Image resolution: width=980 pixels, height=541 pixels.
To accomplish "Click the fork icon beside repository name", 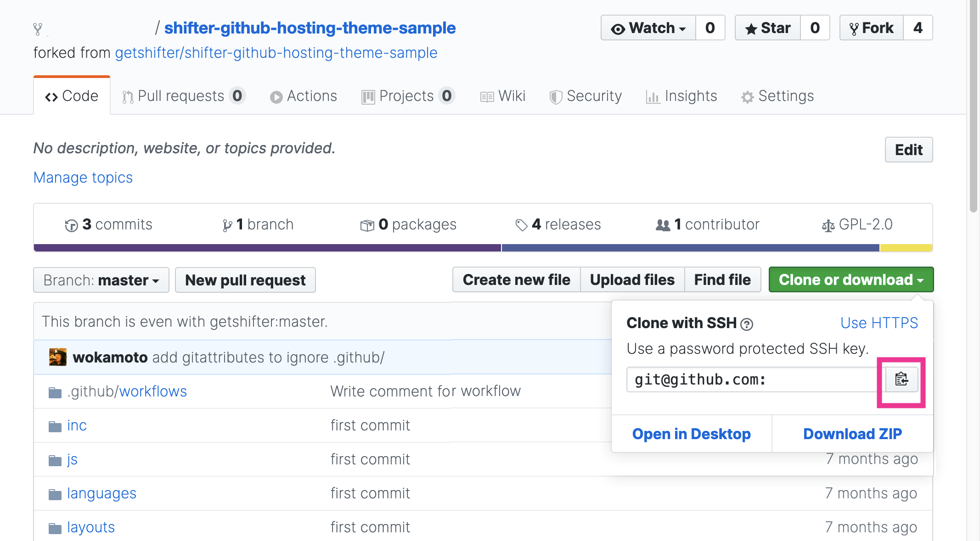I will coord(38,29).
